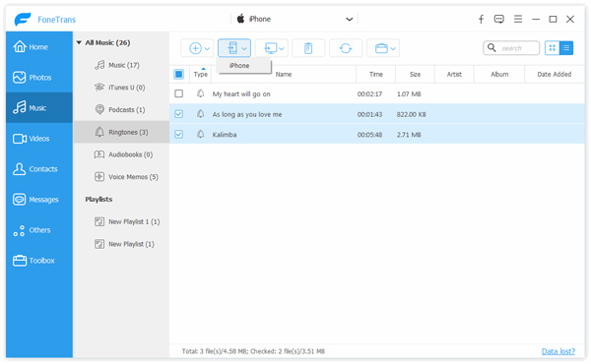591x364 pixels.
Task: Switch to grid view
Action: pos(553,48)
